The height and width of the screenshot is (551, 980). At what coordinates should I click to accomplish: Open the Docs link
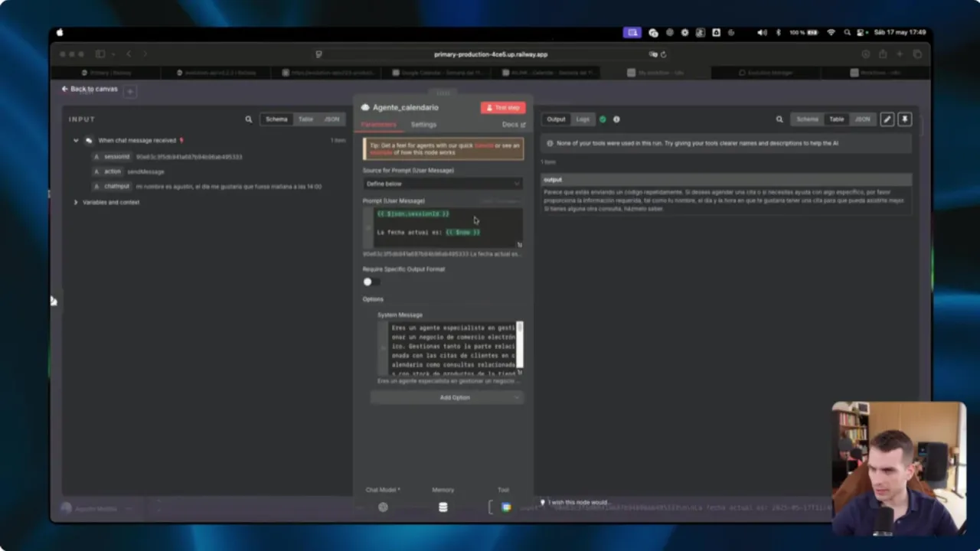click(x=514, y=125)
